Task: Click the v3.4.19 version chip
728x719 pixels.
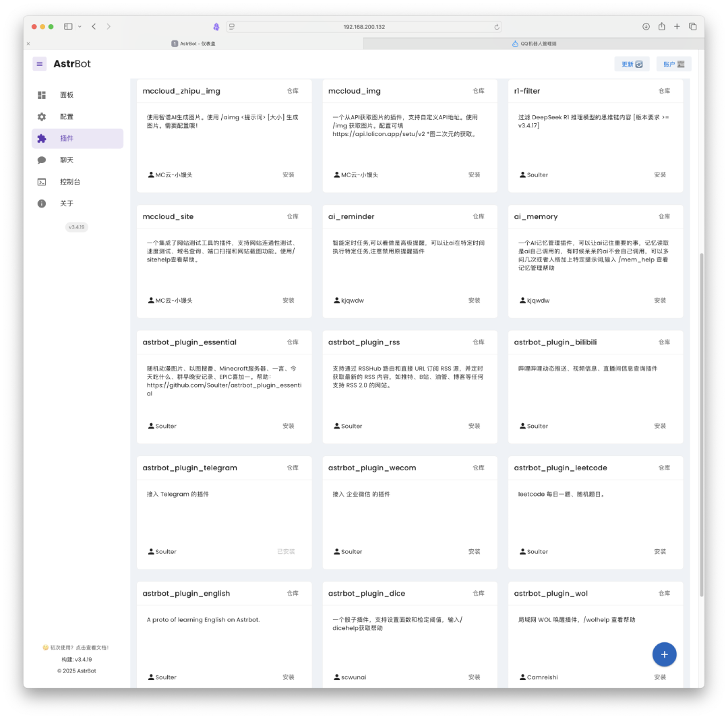Action: 77,228
